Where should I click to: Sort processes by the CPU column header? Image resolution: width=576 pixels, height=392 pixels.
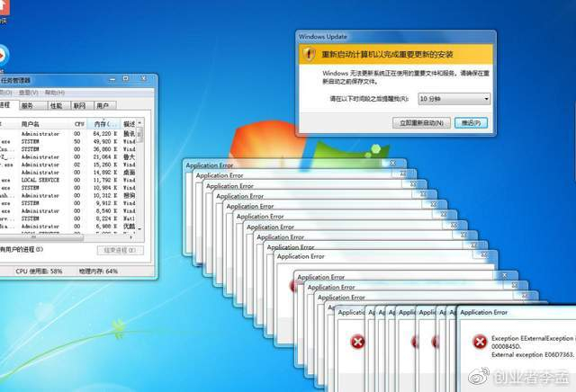click(79, 124)
